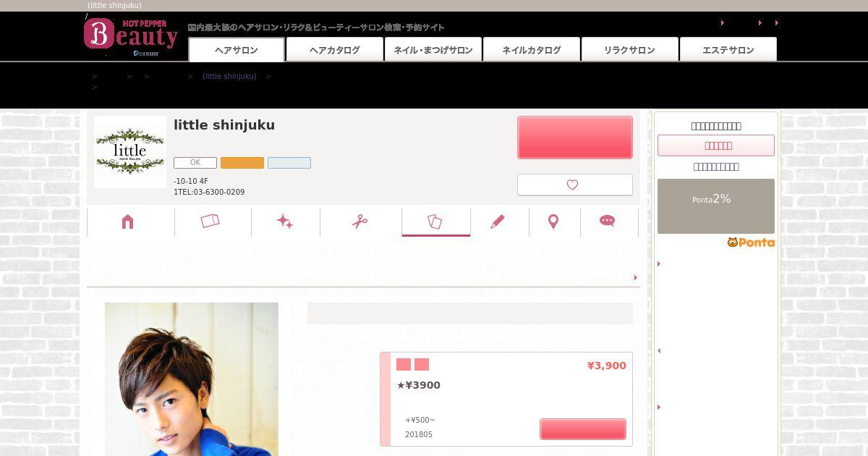Open the sparkle style tab icon
The image size is (868, 456).
coord(285,221)
